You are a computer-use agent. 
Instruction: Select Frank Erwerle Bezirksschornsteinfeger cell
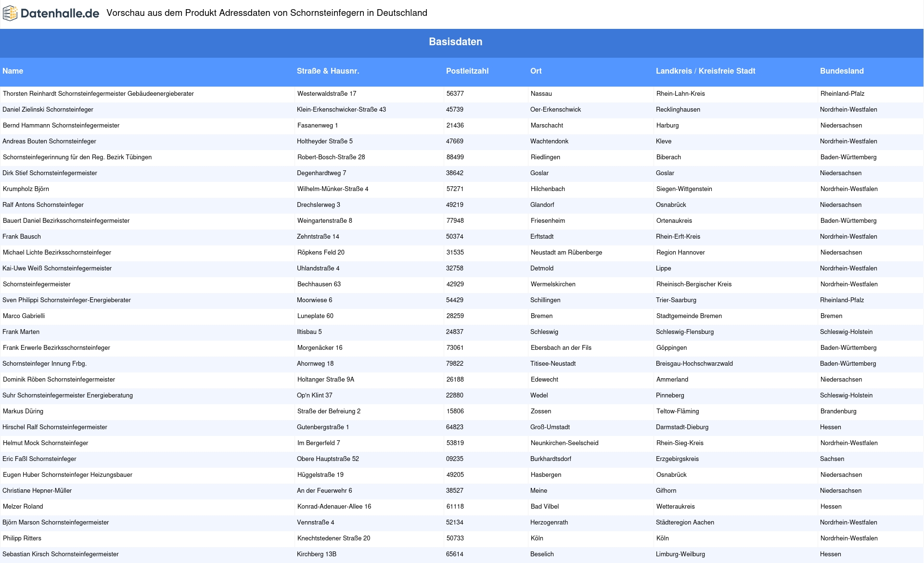tap(56, 348)
